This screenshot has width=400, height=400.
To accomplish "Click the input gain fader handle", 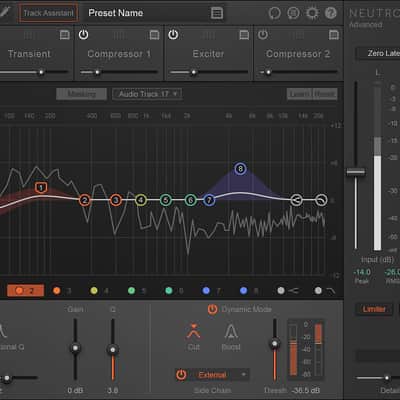I will point(356,172).
